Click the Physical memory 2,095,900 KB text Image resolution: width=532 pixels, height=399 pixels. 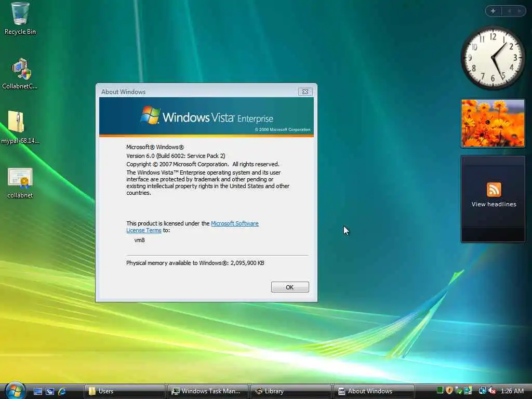pyautogui.click(x=195, y=263)
